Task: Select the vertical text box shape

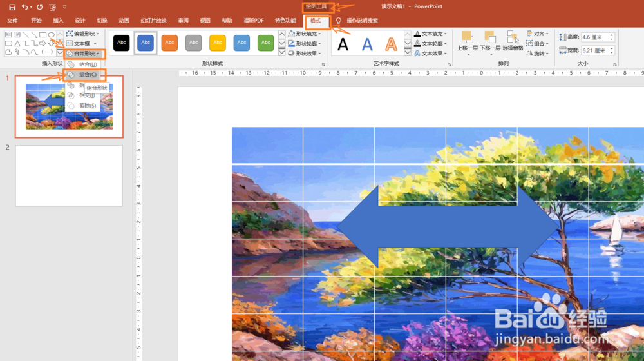Action: click(17, 35)
